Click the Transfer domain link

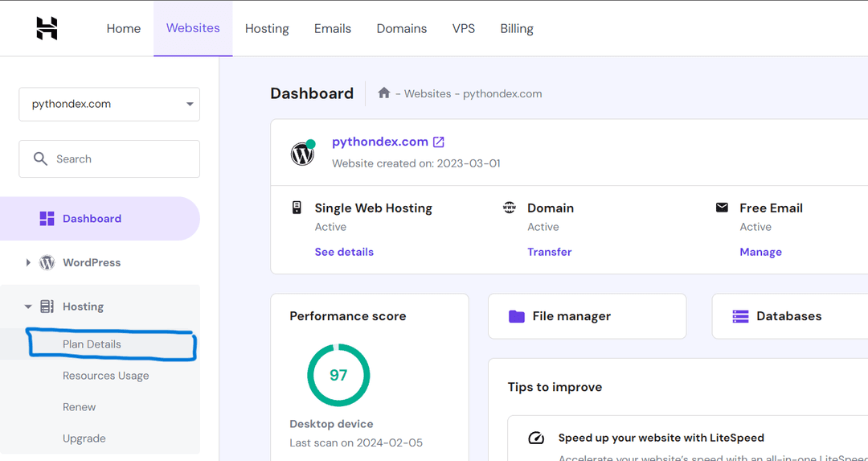(550, 252)
